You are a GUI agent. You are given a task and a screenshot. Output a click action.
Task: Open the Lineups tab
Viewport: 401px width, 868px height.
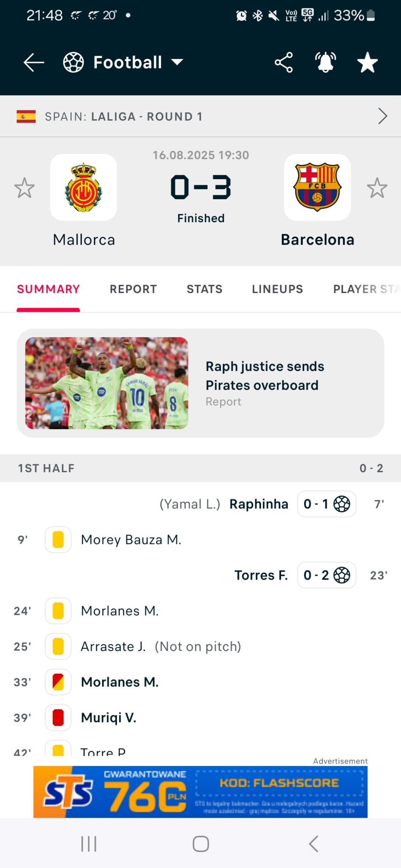coord(277,289)
